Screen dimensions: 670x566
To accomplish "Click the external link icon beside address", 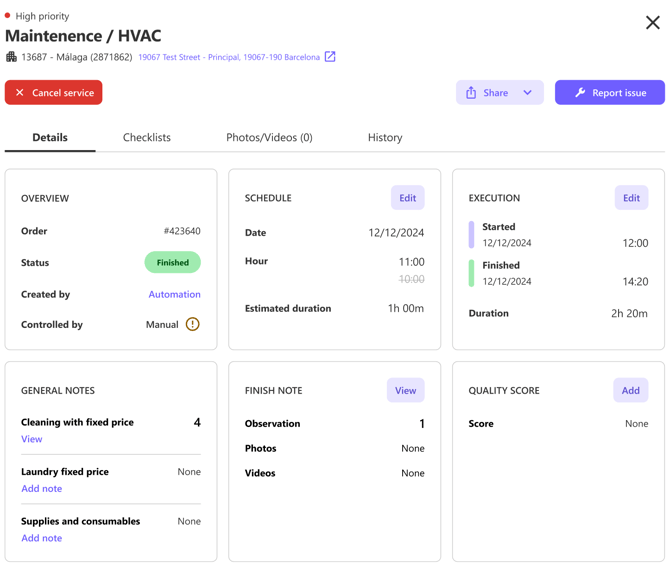I will point(330,57).
